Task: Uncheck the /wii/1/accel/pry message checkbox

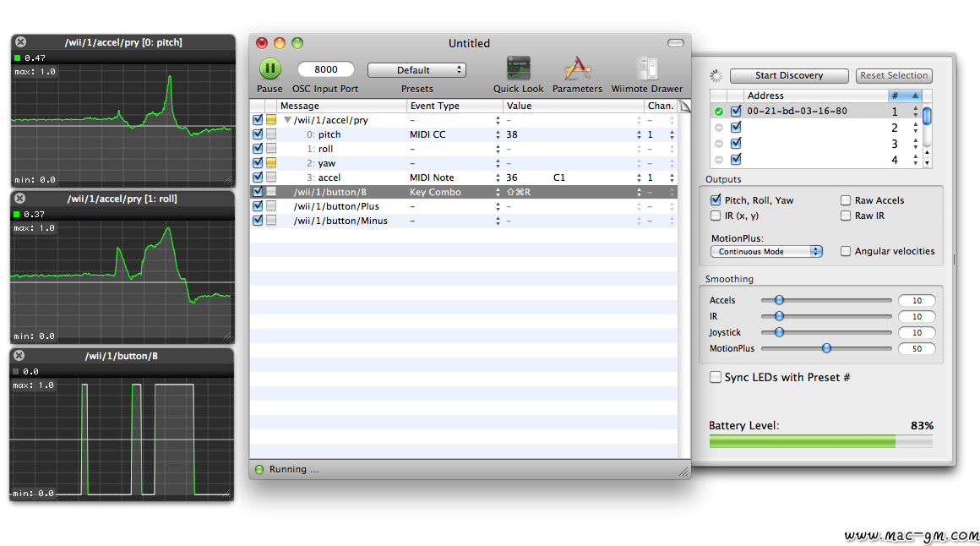Action: [258, 119]
